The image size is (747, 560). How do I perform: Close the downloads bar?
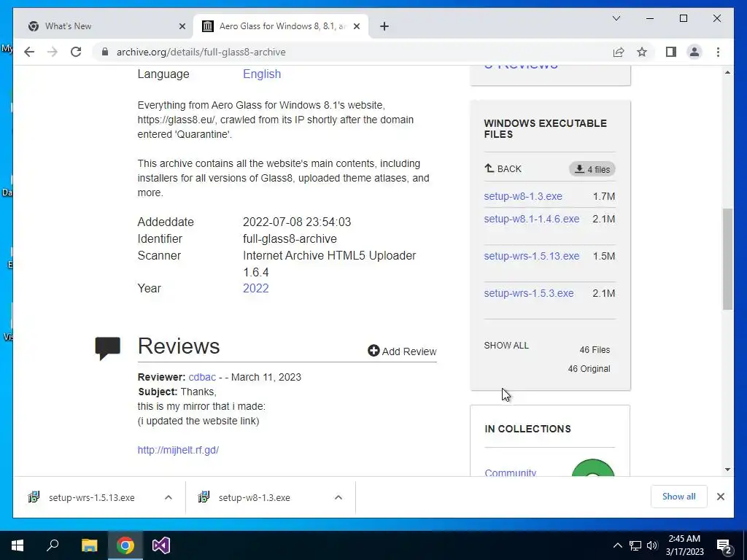pos(720,497)
